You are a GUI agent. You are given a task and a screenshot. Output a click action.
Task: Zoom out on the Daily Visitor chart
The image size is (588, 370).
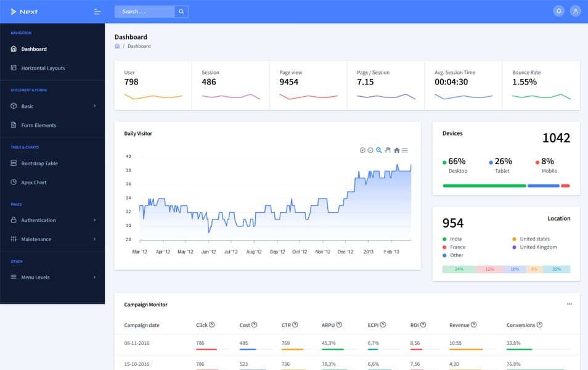tap(370, 150)
